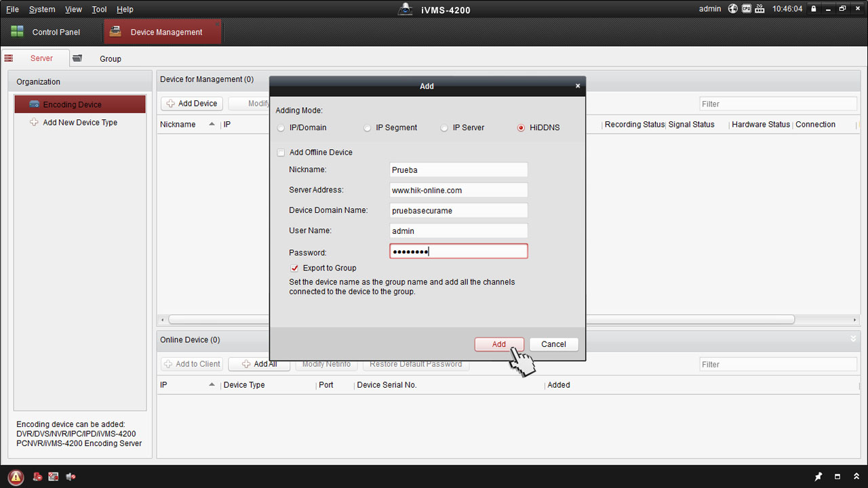Click the Nickname input field

pos(458,170)
